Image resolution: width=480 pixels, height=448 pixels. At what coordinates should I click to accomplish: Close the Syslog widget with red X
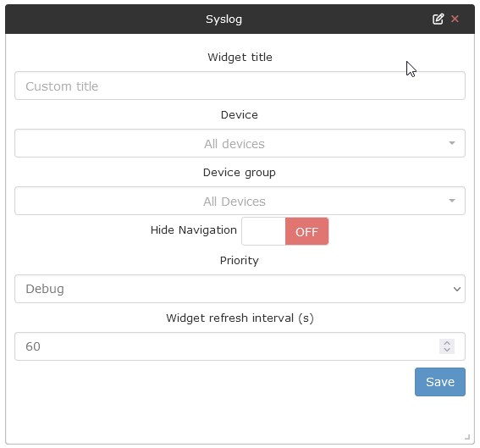pos(455,19)
